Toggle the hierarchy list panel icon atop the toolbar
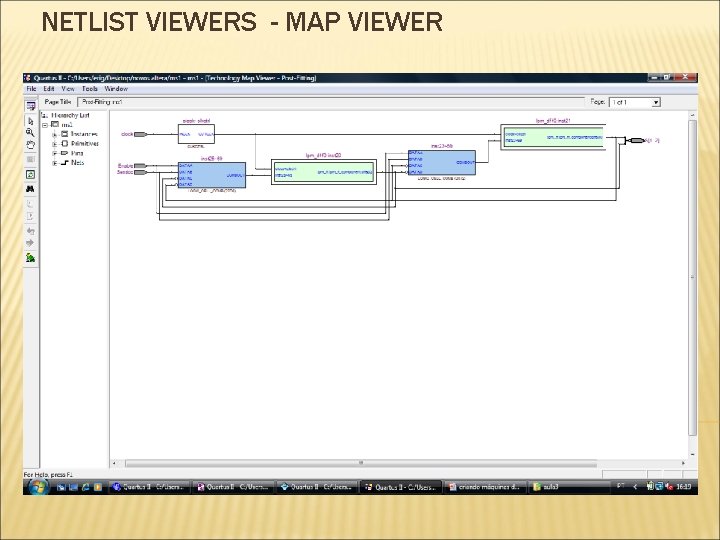The width and height of the screenshot is (720, 540). coord(31,106)
